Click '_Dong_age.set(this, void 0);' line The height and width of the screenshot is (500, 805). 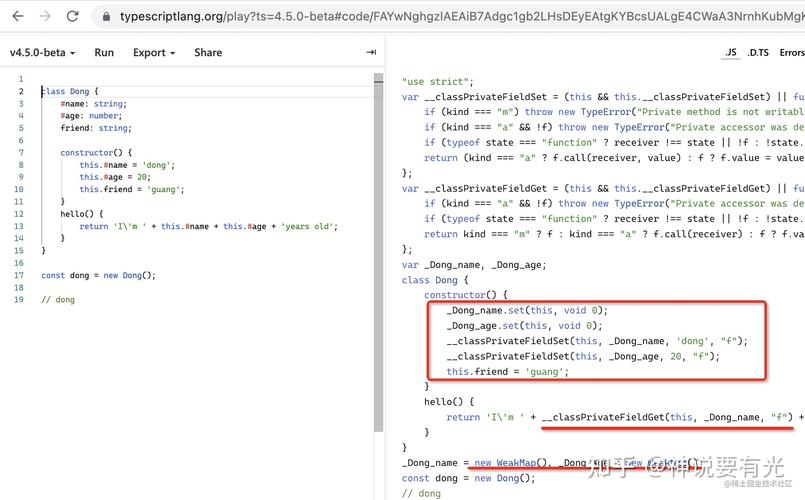pos(524,326)
